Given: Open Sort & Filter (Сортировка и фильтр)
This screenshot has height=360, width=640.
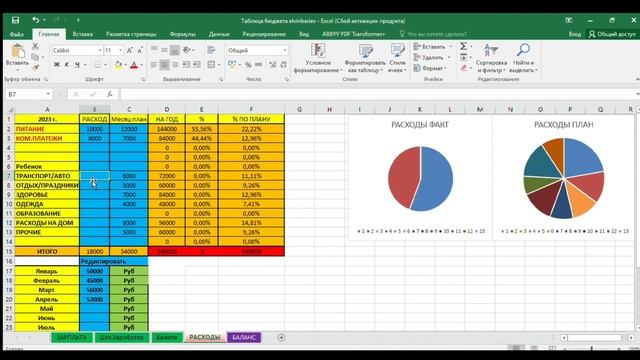Looking at the screenshot, I should (491, 58).
